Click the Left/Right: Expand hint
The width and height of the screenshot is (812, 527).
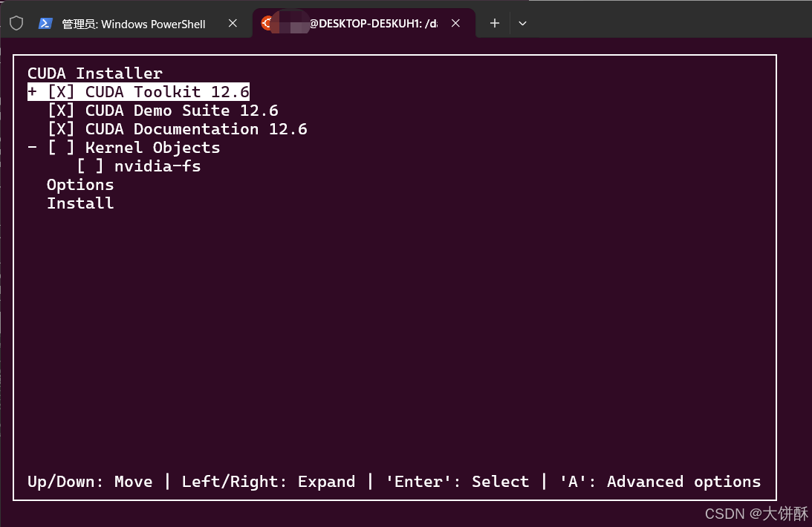(268, 482)
